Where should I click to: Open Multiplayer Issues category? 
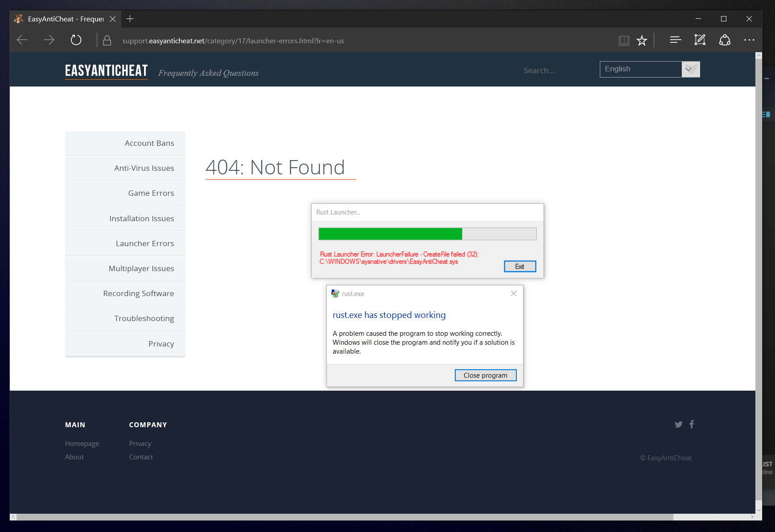point(125,268)
